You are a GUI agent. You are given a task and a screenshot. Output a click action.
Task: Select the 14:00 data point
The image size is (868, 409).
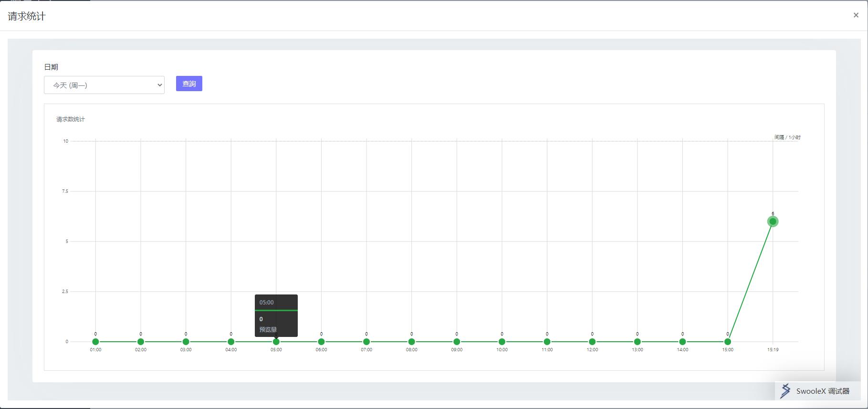point(682,342)
